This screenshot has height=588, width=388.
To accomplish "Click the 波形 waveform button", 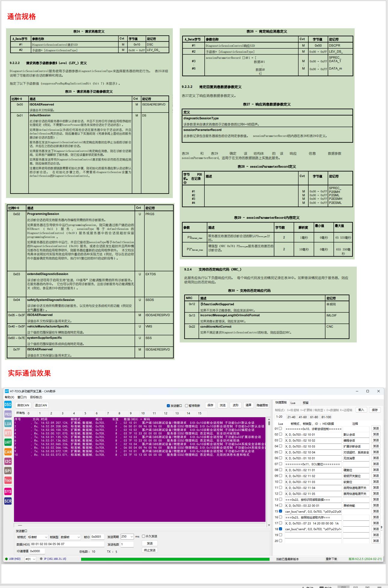I will coord(236,405).
